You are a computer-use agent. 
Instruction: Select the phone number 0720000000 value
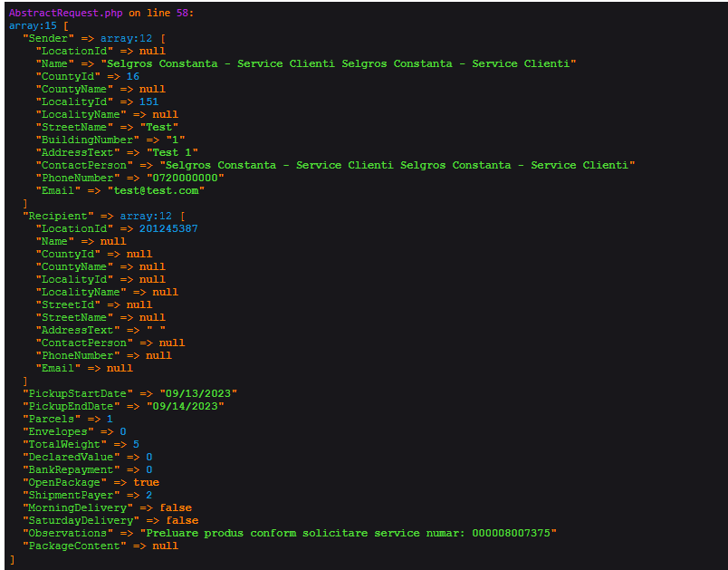pos(185,178)
